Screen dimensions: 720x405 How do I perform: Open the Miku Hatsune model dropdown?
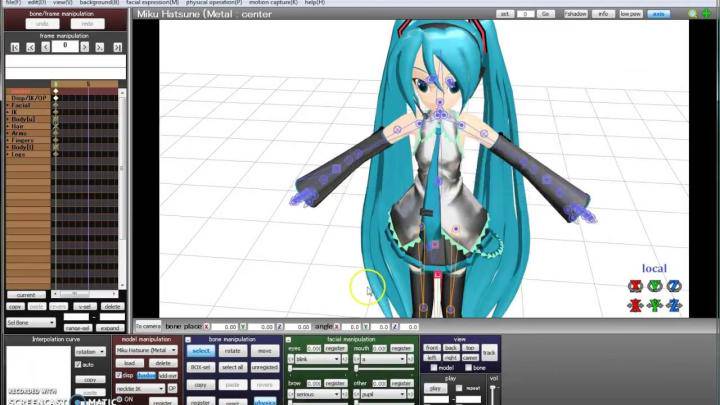tap(146, 350)
